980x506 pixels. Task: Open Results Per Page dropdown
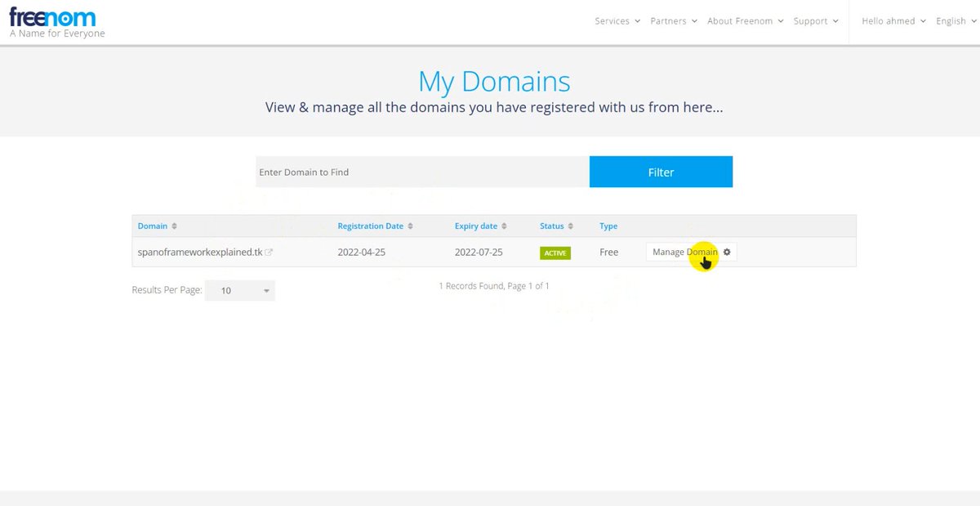pos(240,290)
